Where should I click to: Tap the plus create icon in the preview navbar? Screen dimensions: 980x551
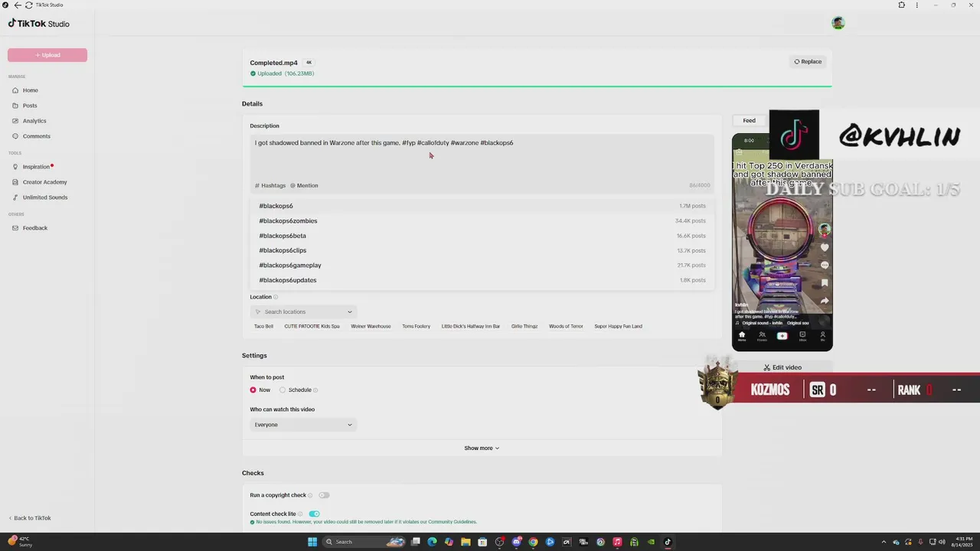tap(782, 335)
